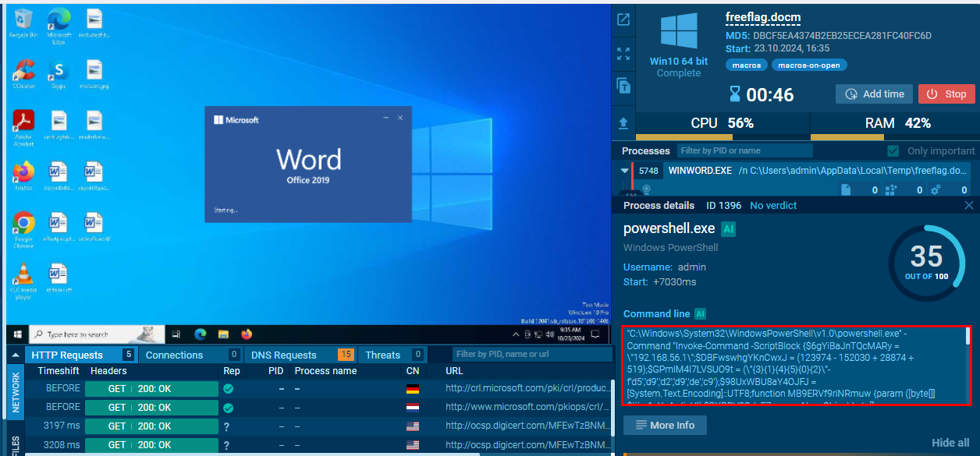980x456 pixels.
Task: Collapse the bottom network panel
Action: click(16, 355)
